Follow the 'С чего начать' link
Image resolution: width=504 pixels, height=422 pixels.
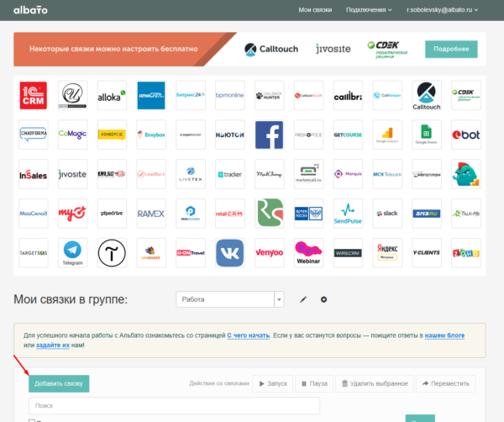click(x=248, y=335)
